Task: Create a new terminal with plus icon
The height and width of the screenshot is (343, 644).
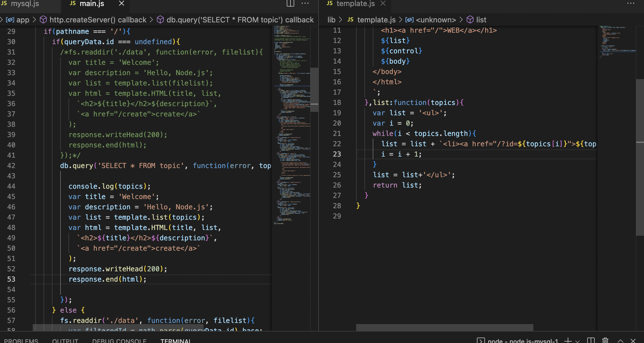Action: click(x=568, y=340)
